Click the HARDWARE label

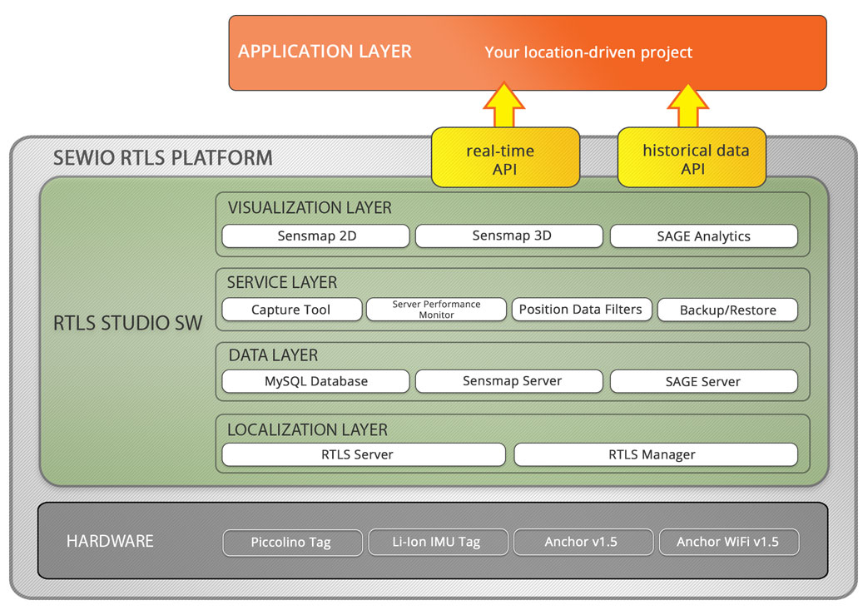coord(110,541)
